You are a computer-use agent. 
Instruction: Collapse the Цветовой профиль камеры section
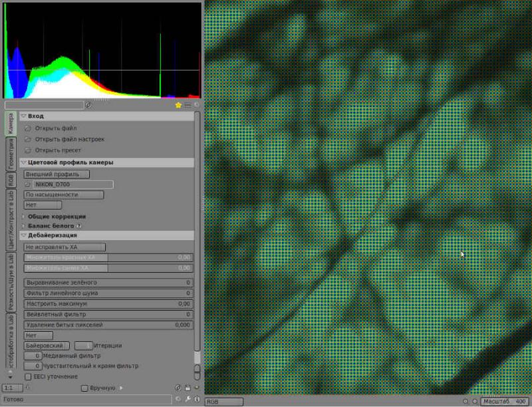click(x=23, y=162)
